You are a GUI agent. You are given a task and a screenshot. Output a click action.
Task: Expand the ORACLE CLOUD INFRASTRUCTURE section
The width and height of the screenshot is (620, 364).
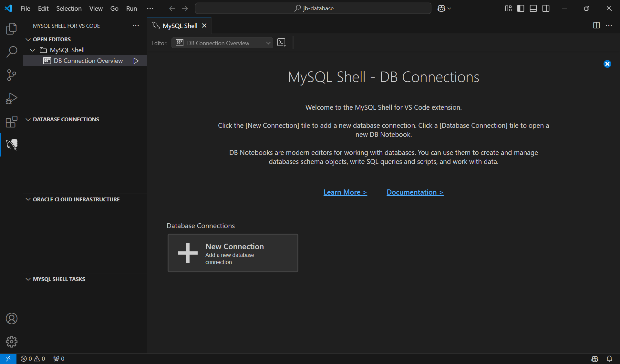[76, 199]
